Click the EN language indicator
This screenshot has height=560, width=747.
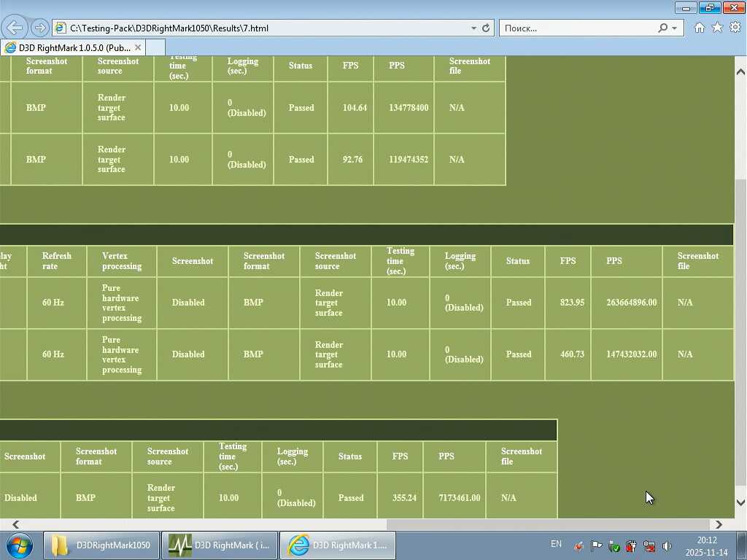[556, 544]
